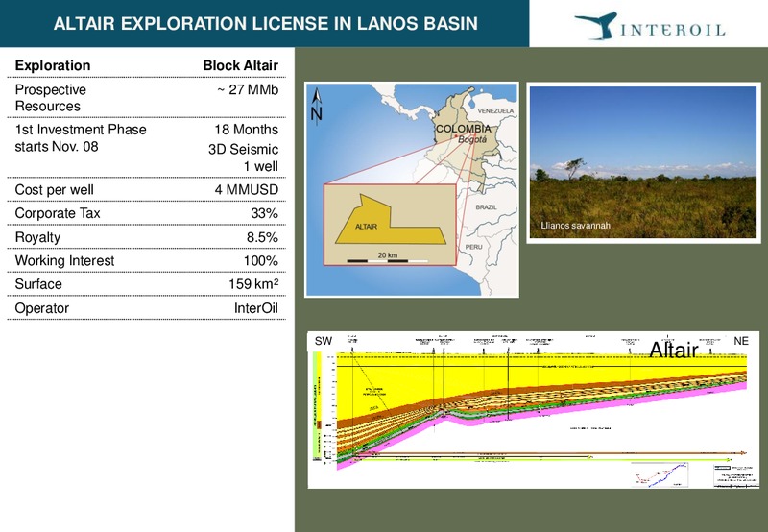Select the 'Exploration' table header
Image resolution: width=768 pixels, height=532 pixels.
tap(53, 65)
